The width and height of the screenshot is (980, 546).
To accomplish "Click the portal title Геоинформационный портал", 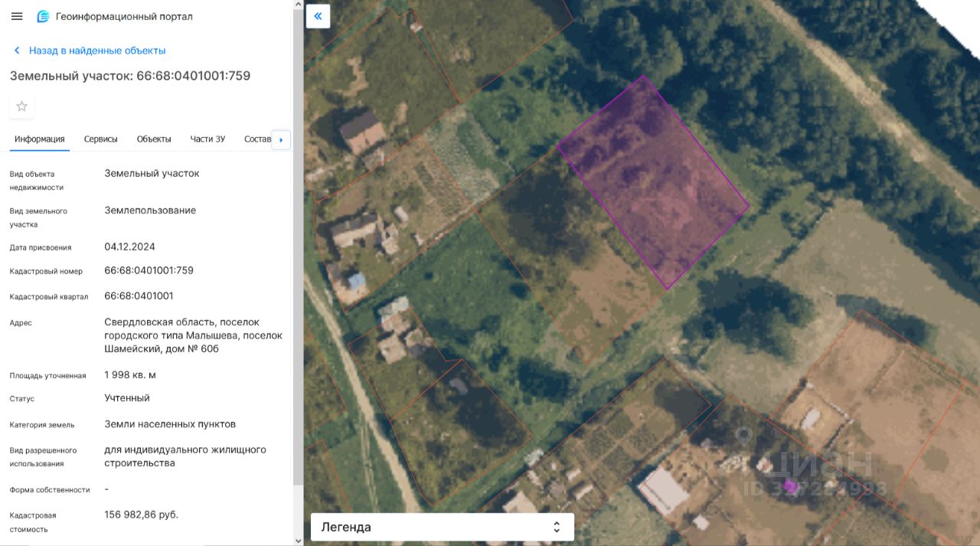I will click(x=124, y=16).
